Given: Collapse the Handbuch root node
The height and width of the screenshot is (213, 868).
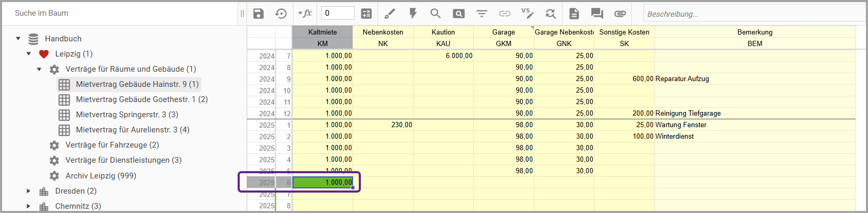Looking at the screenshot, I should click(x=18, y=39).
